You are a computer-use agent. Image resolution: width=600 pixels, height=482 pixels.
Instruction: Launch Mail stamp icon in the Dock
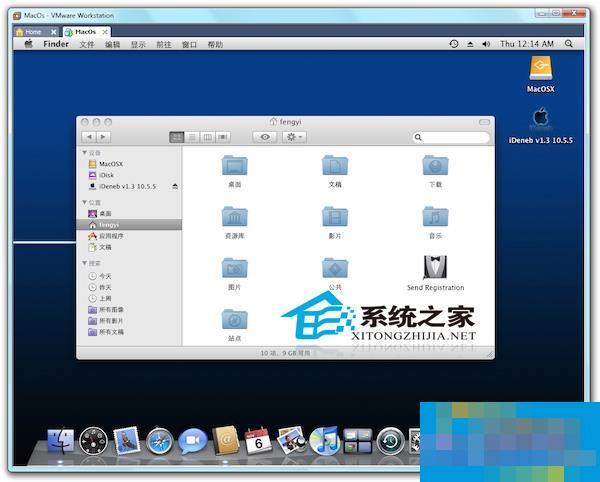127,441
